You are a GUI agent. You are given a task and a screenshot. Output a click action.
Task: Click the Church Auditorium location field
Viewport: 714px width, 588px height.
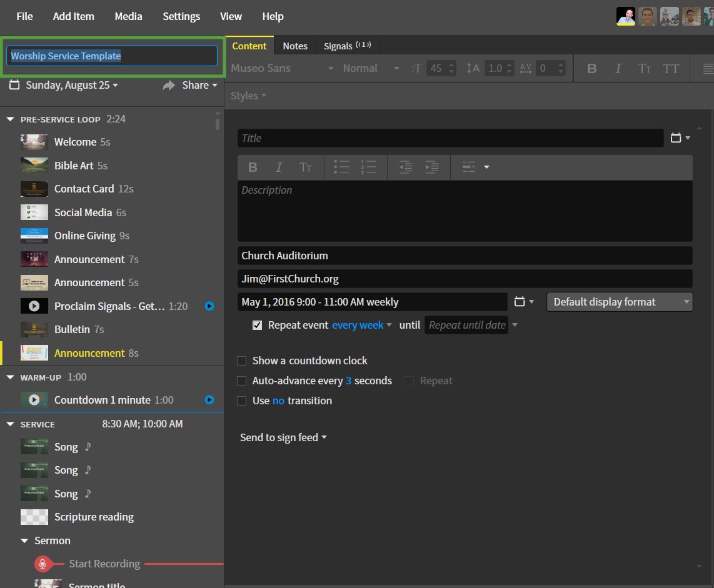point(465,256)
